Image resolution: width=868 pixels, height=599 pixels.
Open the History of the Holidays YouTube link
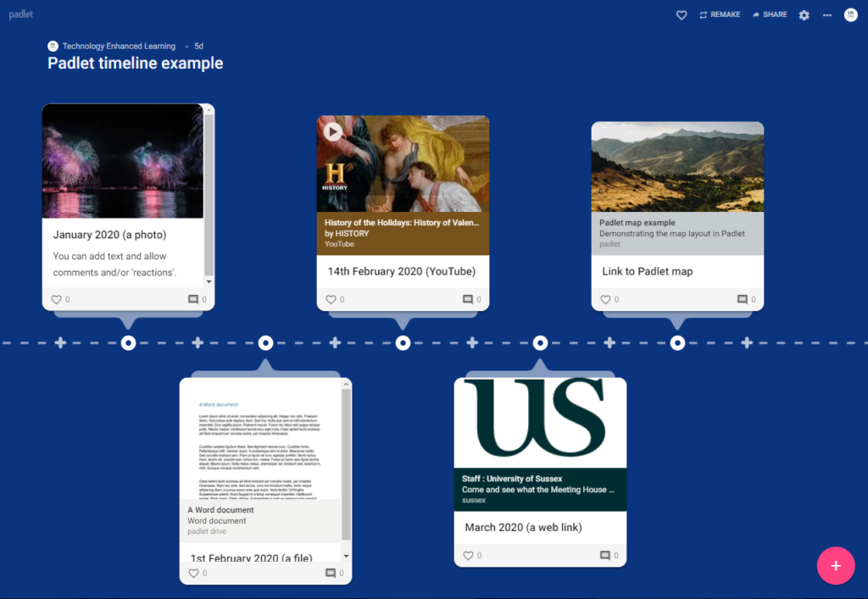pyautogui.click(x=403, y=233)
